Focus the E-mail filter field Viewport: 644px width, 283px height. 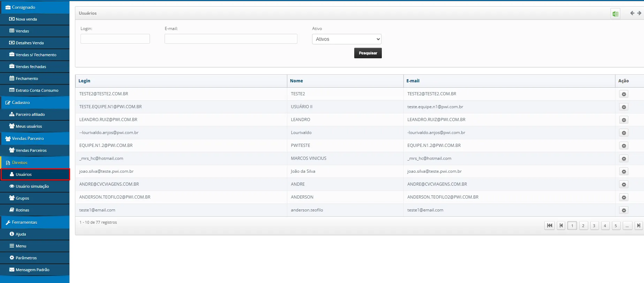[x=230, y=39]
